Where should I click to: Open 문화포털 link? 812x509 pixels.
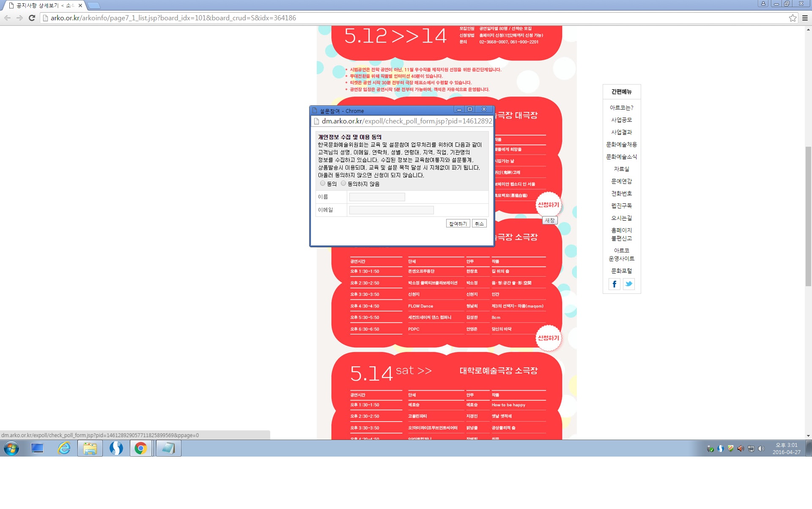[x=622, y=271]
